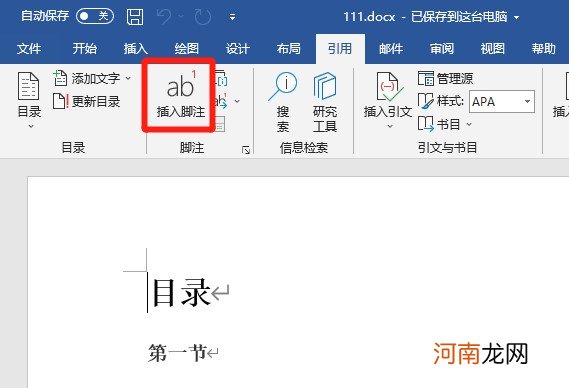This screenshot has height=388, width=569.
Task: Click the 目录 table of contents icon
Action: click(x=29, y=86)
